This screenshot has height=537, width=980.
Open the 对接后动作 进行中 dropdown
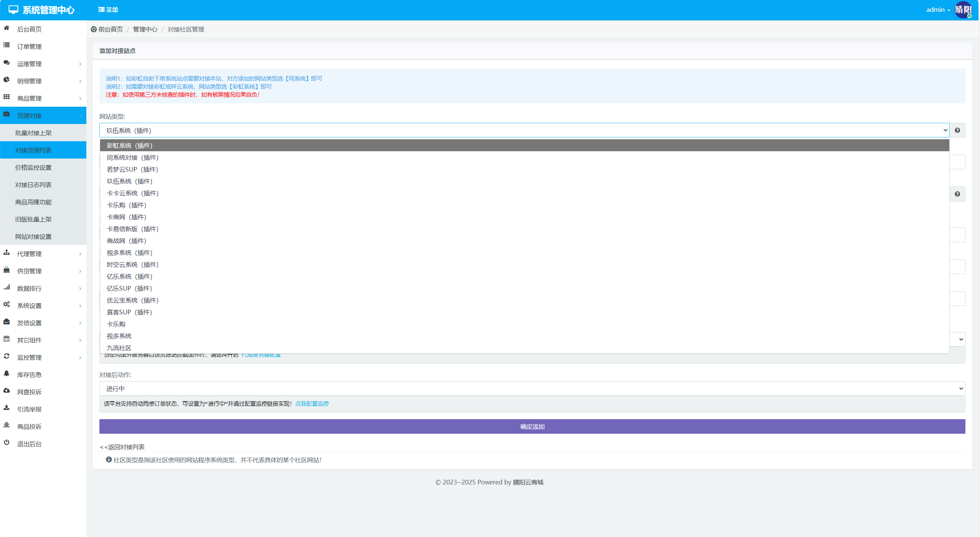[532, 388]
